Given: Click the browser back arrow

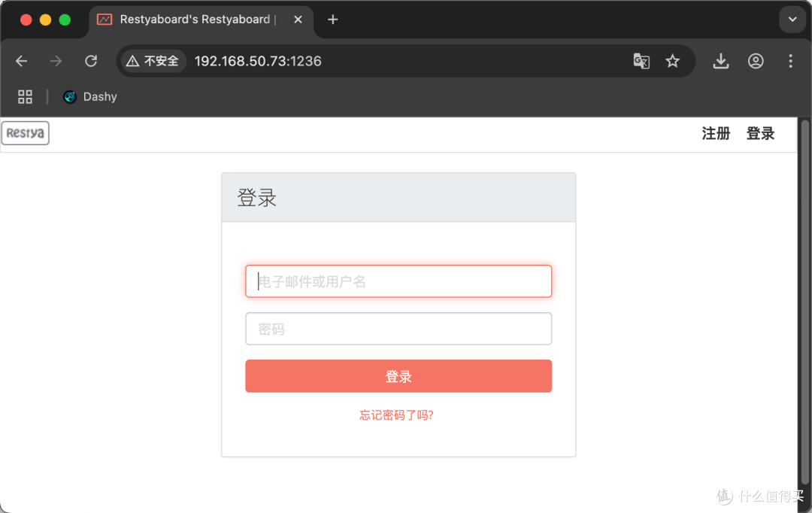Looking at the screenshot, I should point(21,61).
